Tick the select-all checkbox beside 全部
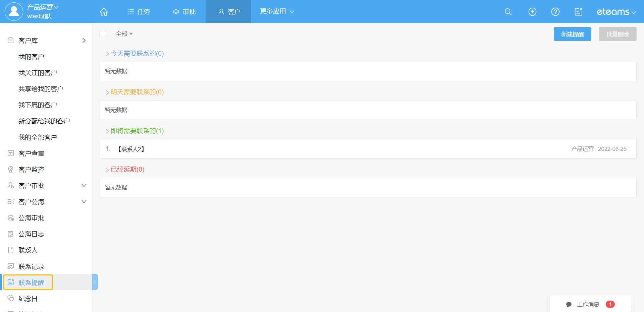The height and width of the screenshot is (312, 644). tap(103, 34)
